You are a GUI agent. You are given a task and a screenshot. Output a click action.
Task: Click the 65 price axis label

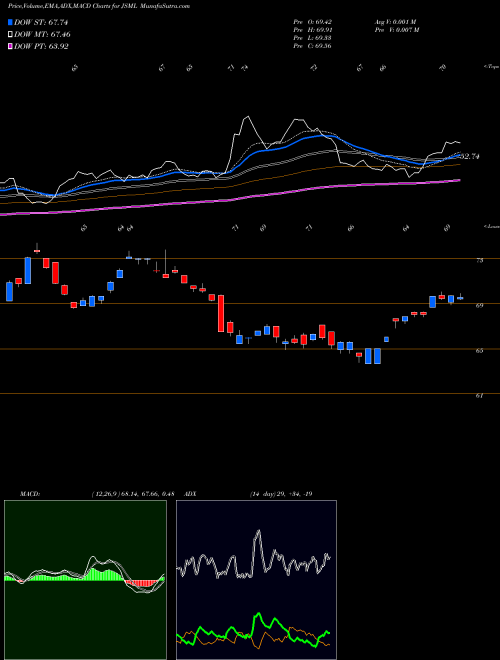tap(479, 351)
